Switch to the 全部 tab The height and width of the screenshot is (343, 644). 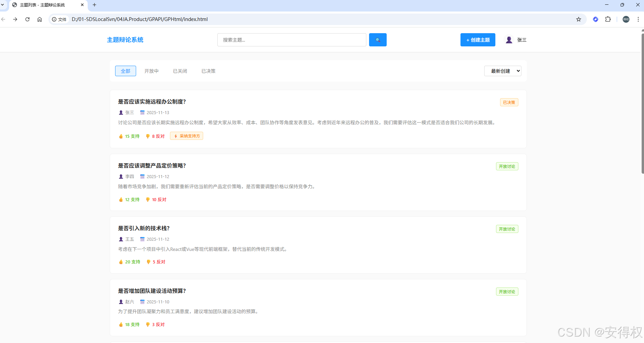[125, 71]
